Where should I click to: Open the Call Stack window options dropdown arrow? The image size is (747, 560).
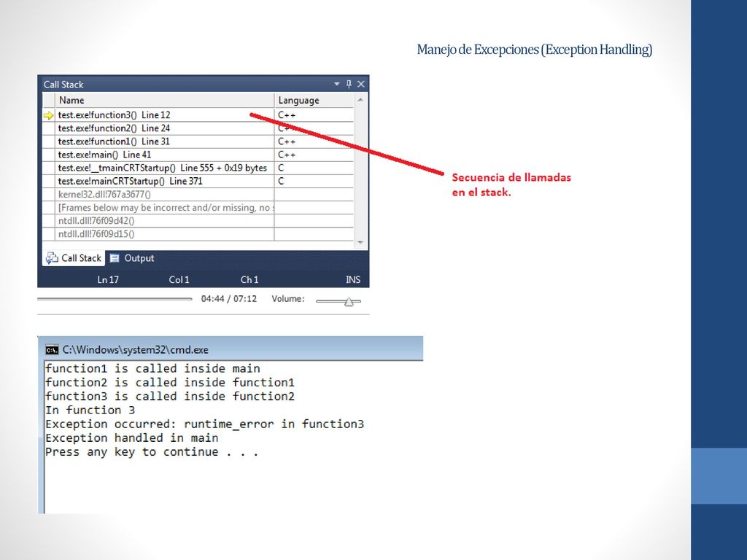[337, 84]
